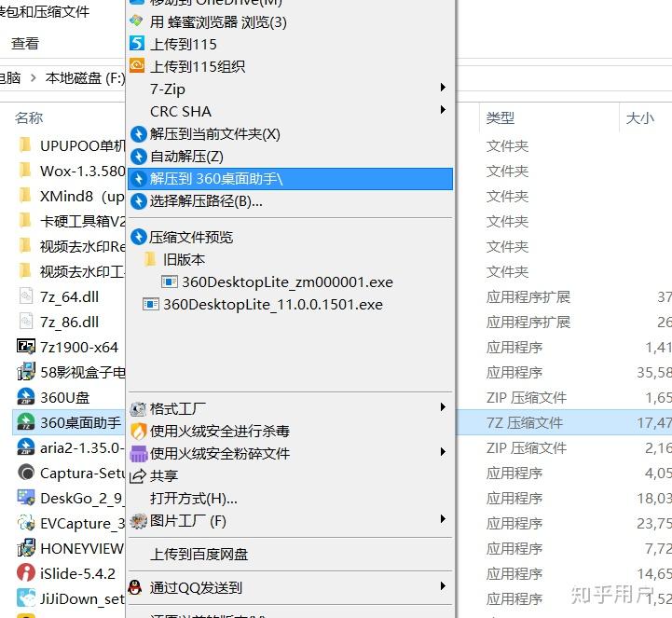The width and height of the screenshot is (672, 618).
Task: Expand the 图片工厂 (F) submenu arrow
Action: [x=443, y=519]
